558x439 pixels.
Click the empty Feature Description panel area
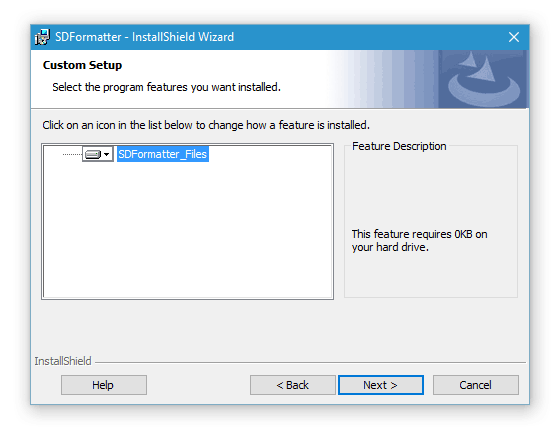tap(431, 189)
